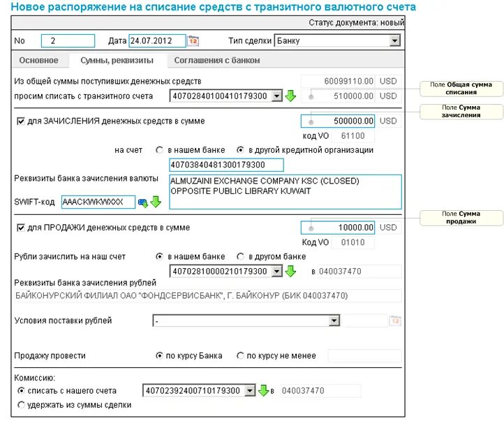Screen dimensions: 504x423
Task: Select 'списать с нашего счета' commission option
Action: (21, 391)
